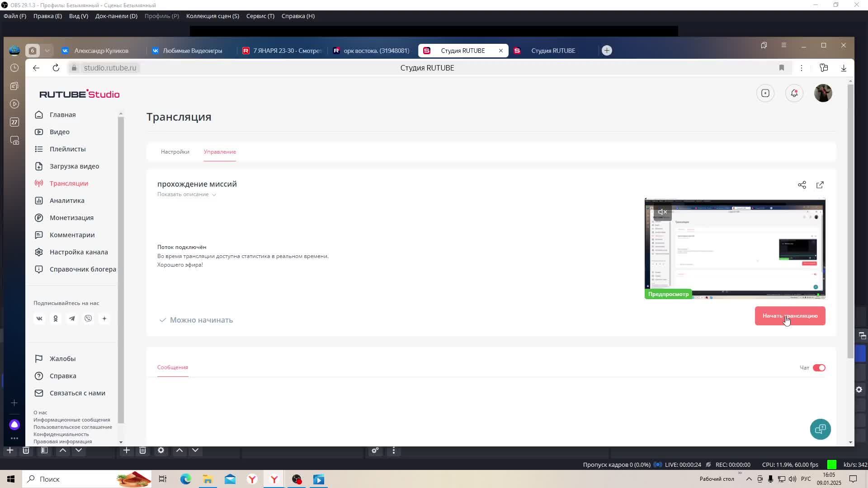Select the Сообщения tab

pyautogui.click(x=173, y=367)
